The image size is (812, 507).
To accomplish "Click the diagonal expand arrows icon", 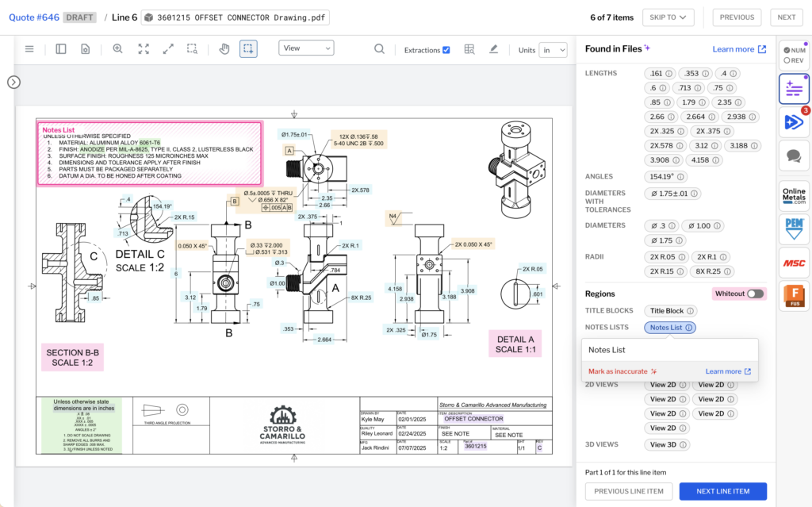I will coord(168,48).
